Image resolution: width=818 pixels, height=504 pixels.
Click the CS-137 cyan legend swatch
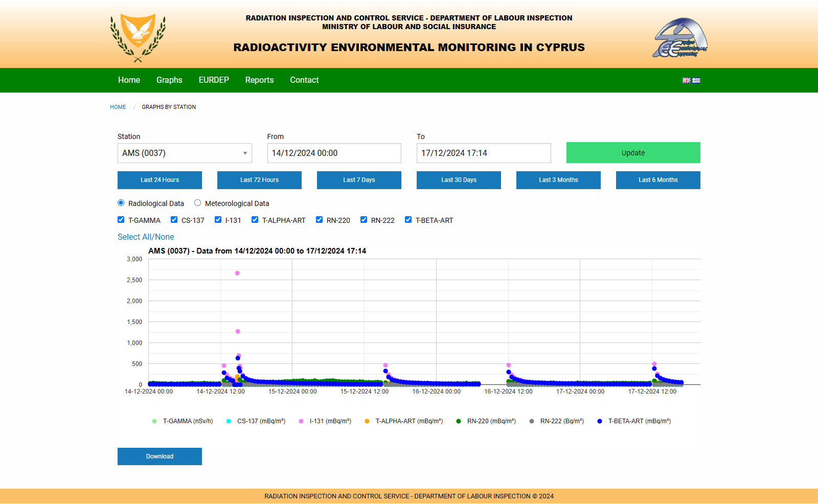229,421
